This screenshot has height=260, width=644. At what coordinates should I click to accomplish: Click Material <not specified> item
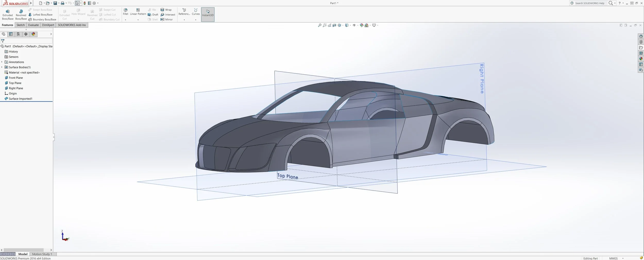tap(22, 73)
